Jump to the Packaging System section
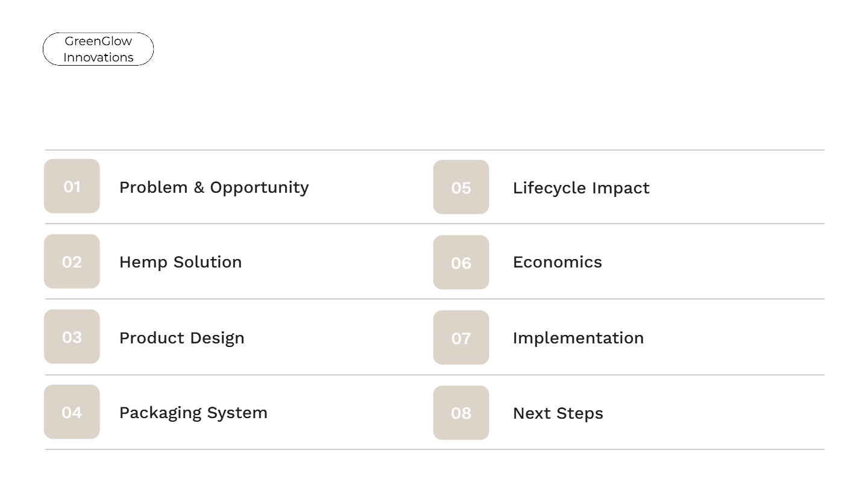868x488 pixels. point(193,413)
